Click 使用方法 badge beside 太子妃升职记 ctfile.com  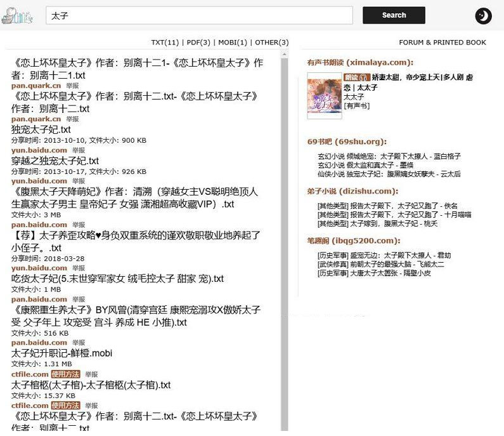65,374
